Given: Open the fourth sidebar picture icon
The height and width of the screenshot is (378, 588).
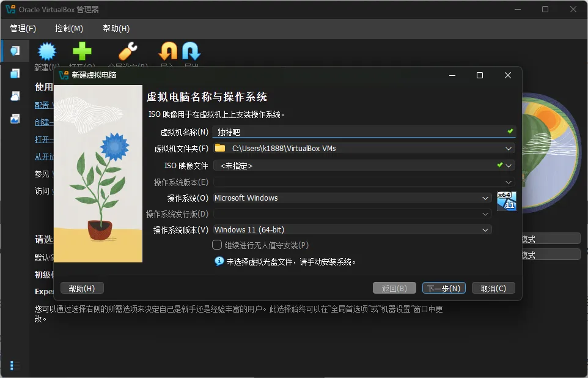Looking at the screenshot, I should coord(15,119).
